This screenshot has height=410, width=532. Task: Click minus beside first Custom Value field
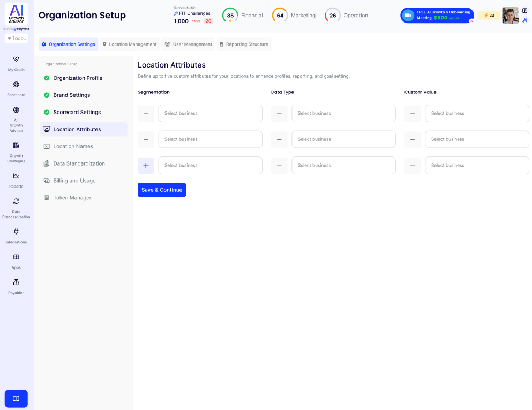click(x=412, y=114)
